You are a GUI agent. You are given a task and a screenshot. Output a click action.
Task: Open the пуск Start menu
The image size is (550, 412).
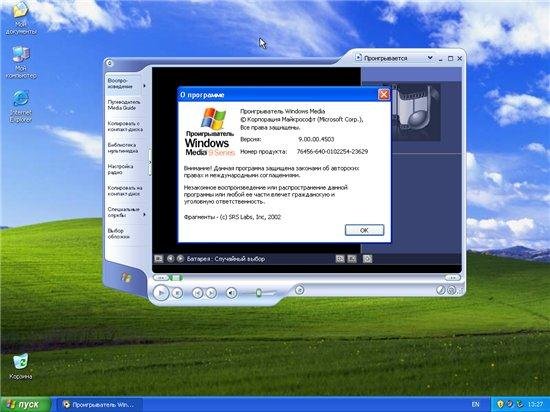[x=25, y=404]
